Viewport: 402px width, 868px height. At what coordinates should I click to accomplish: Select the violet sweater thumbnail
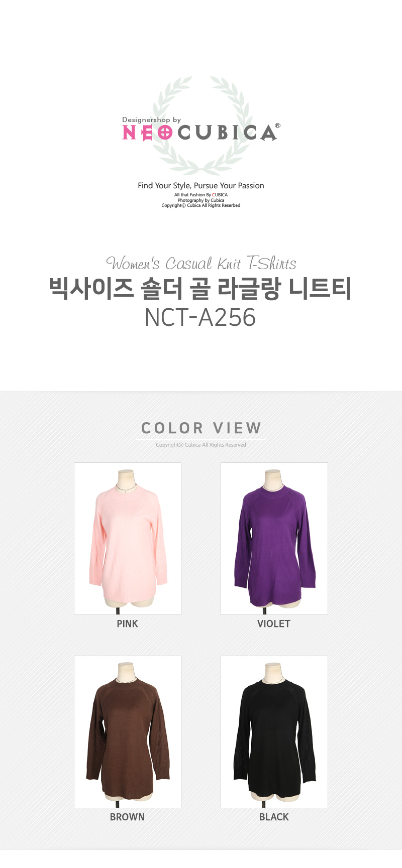click(274, 539)
